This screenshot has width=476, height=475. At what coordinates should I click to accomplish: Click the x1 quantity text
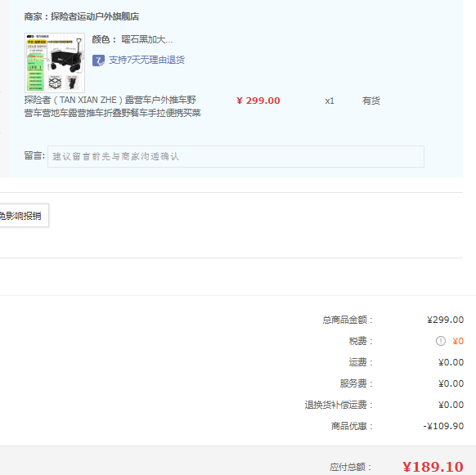click(x=330, y=101)
